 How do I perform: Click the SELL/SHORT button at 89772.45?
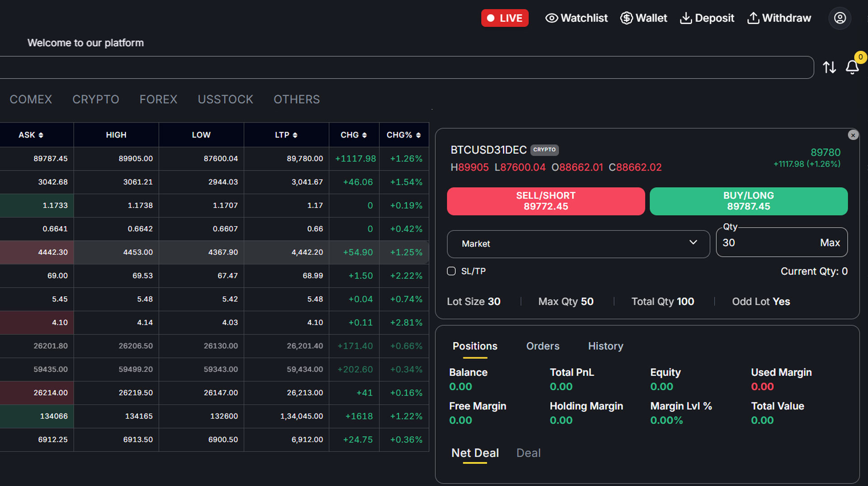pyautogui.click(x=546, y=201)
